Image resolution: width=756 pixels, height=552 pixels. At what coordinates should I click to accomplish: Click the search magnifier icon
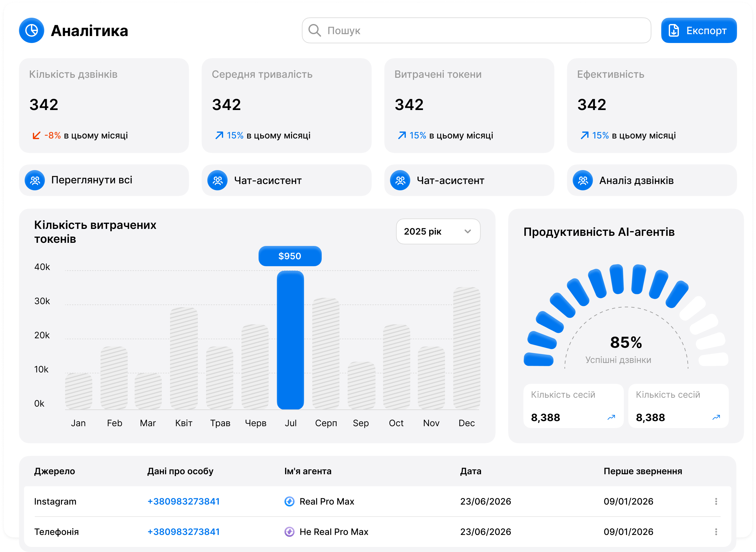[x=314, y=30]
